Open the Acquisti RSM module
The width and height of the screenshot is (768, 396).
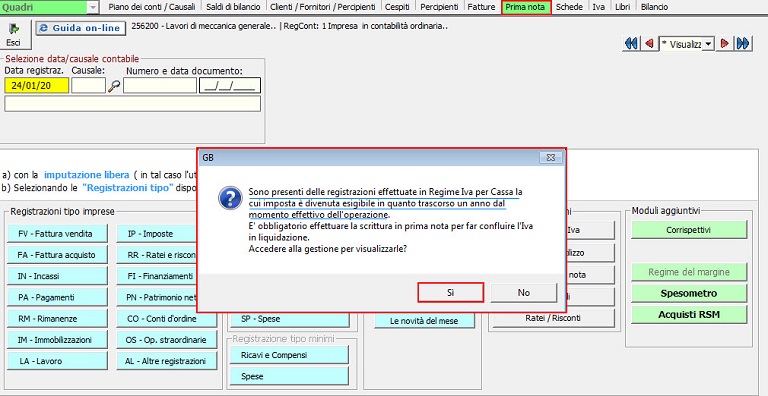[689, 315]
